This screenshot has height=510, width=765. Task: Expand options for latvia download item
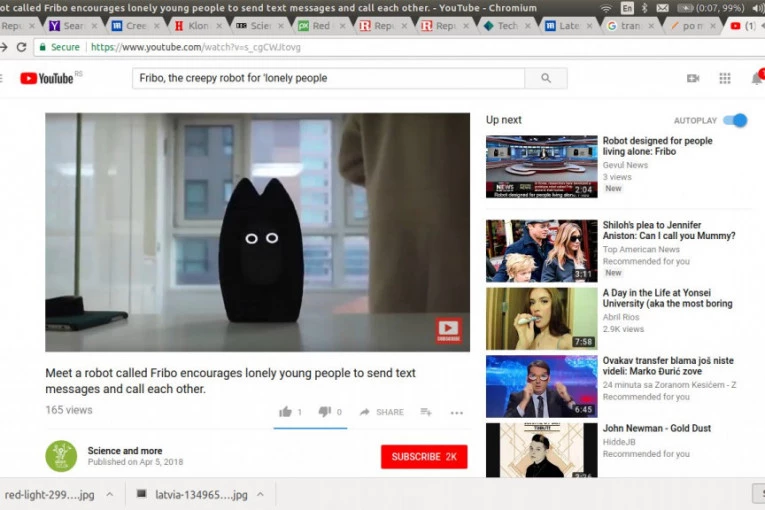(x=260, y=494)
